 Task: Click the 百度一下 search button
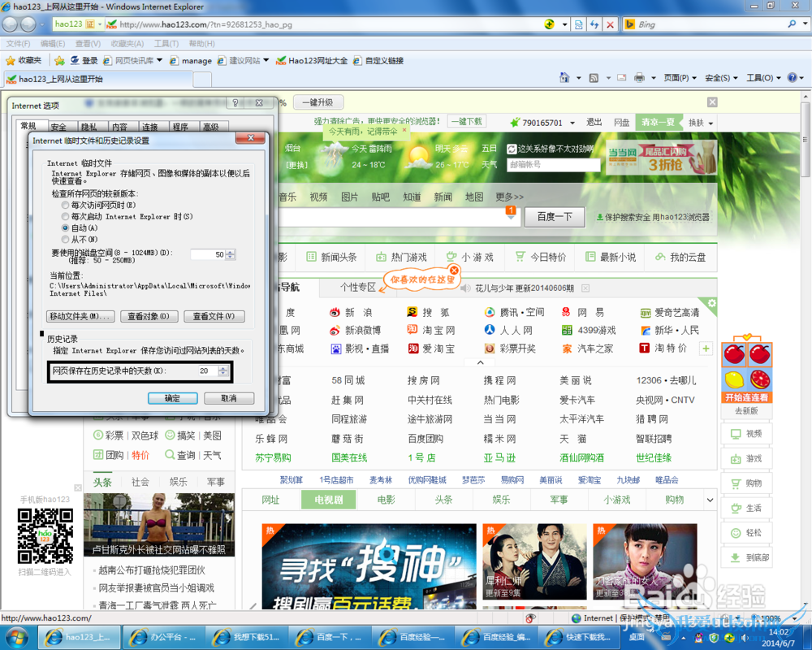(x=555, y=217)
